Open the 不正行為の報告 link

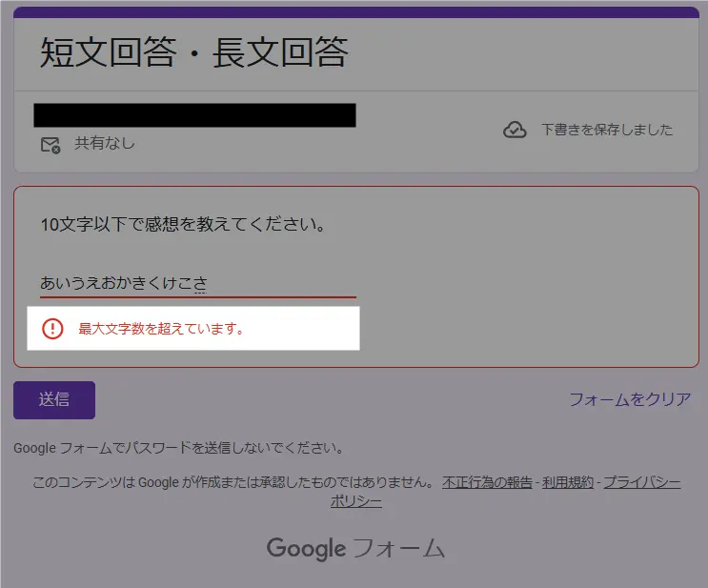[487, 482]
